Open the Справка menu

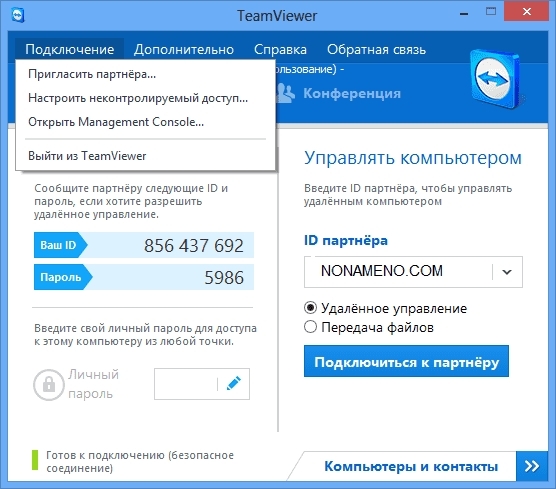[x=280, y=49]
